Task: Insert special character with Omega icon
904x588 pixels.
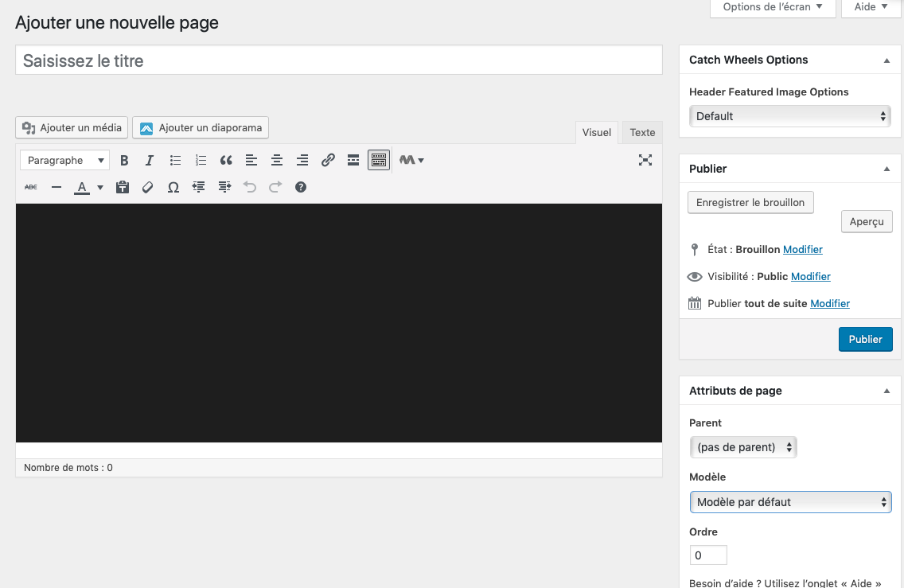Action: [173, 188]
